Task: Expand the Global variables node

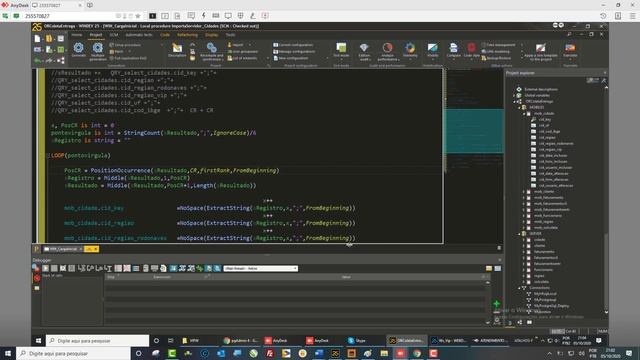Action: tap(514, 95)
